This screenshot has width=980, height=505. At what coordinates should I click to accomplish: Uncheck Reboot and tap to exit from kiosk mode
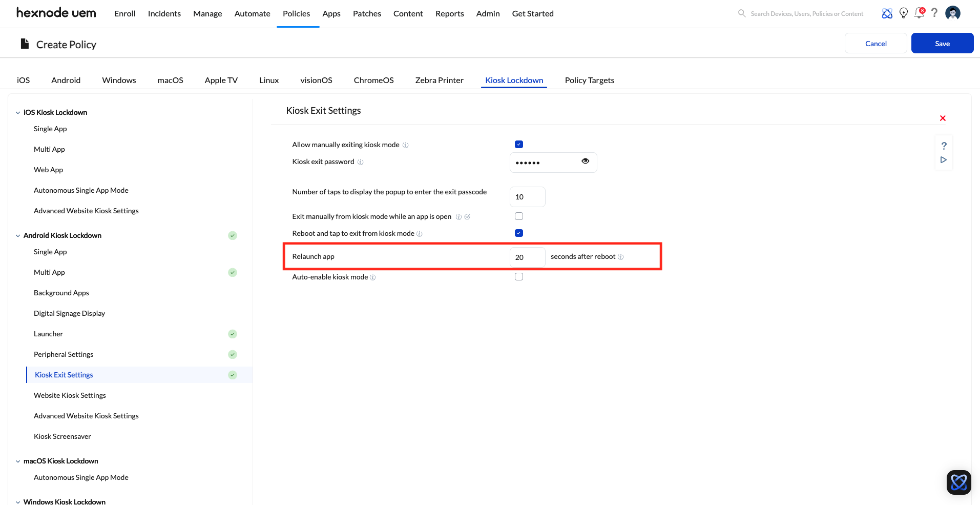[x=519, y=233]
